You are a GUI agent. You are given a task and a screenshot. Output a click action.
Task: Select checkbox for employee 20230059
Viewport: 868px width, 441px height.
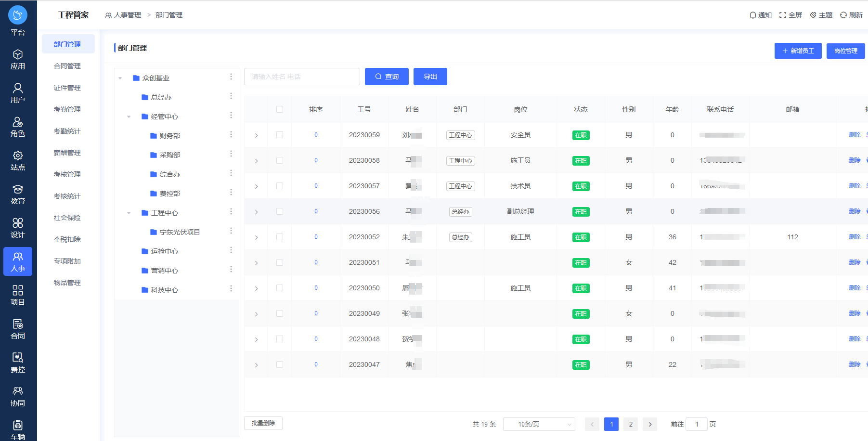(280, 135)
